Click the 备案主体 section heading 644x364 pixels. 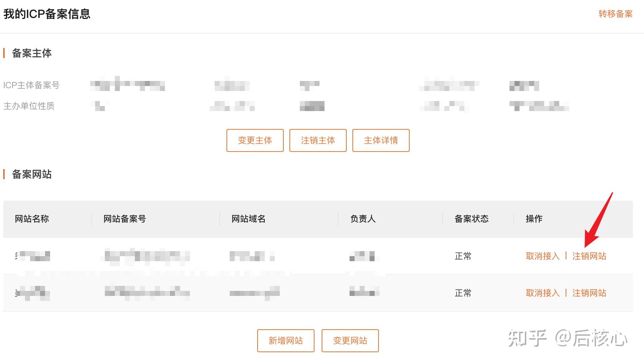(x=32, y=53)
